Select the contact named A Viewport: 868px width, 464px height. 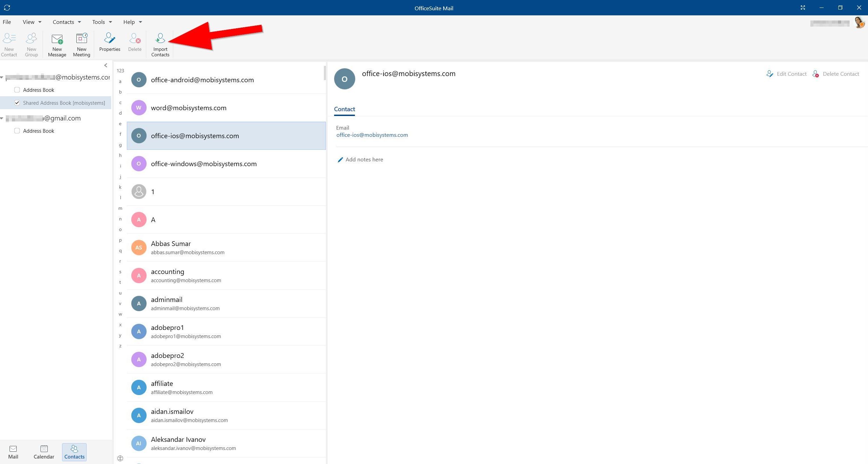pos(226,220)
